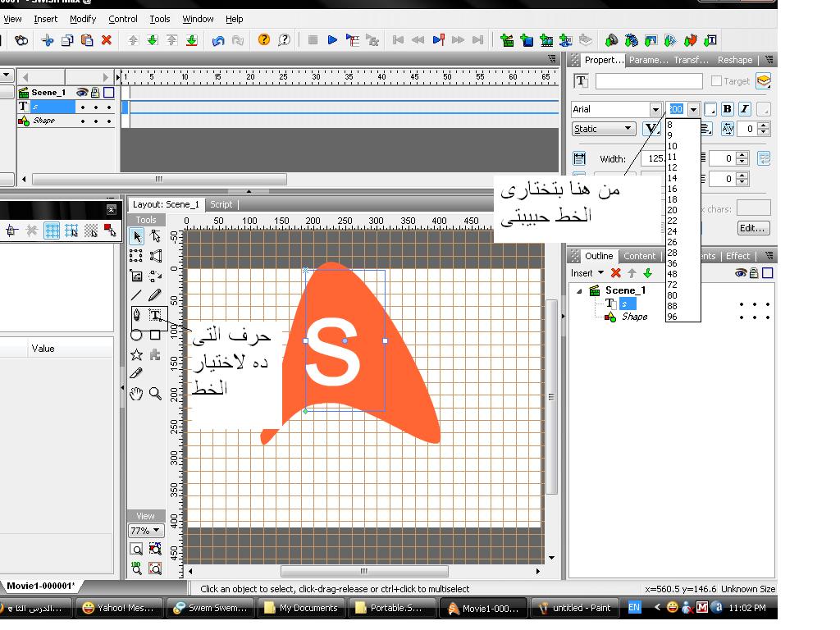Switch to the Reshape tab
This screenshot has height=630, width=840.
click(x=735, y=60)
